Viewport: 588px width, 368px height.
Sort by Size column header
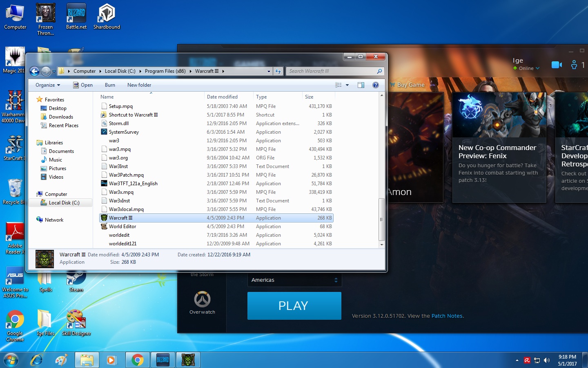[318, 97]
